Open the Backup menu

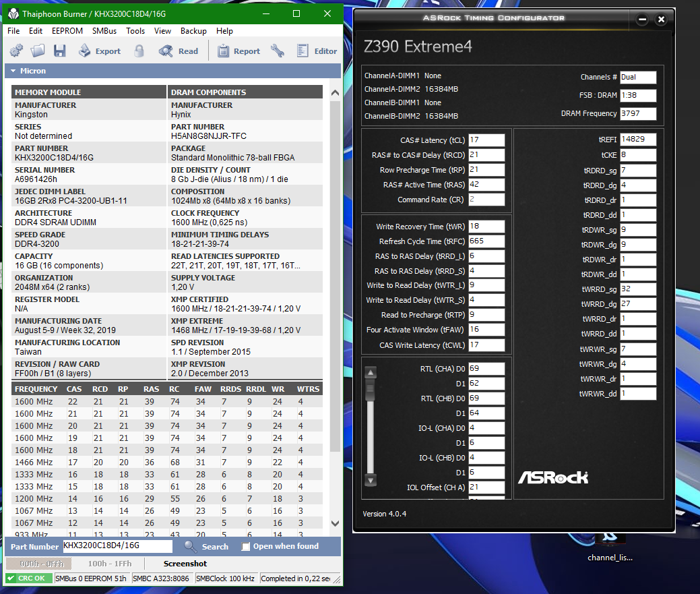click(x=193, y=31)
